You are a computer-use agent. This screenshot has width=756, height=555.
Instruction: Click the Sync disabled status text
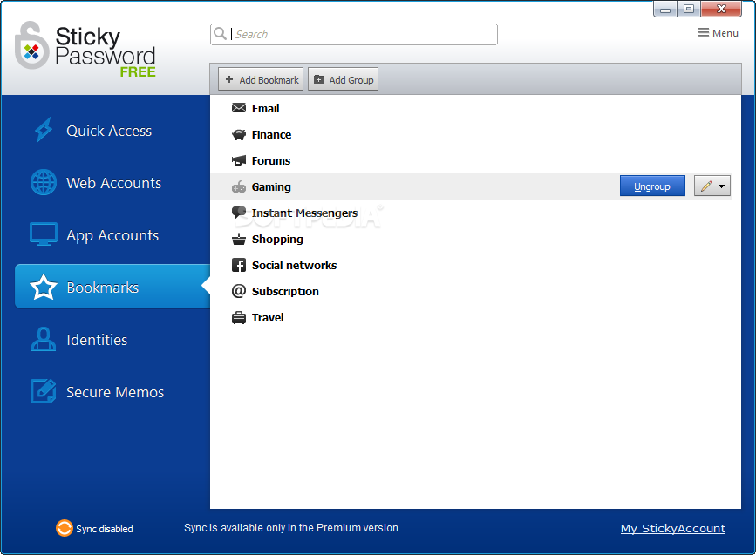click(104, 529)
